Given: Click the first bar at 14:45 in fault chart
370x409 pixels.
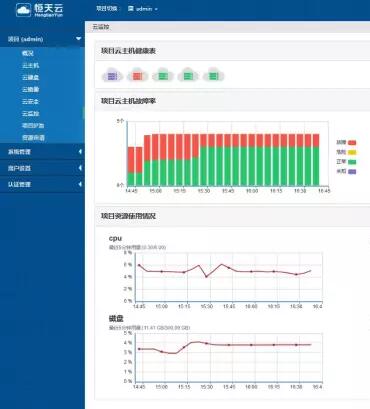Looking at the screenshot, I should click(131, 166).
